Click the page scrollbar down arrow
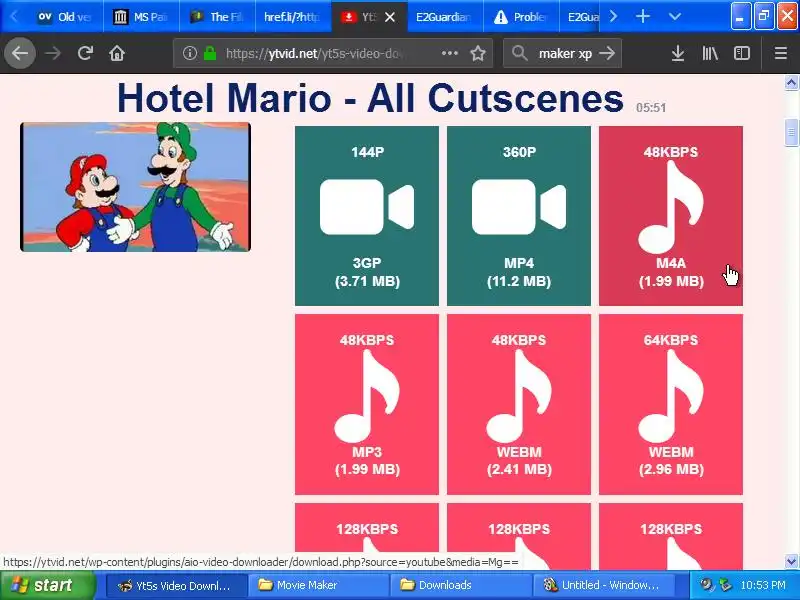800x600 pixels. click(x=791, y=561)
